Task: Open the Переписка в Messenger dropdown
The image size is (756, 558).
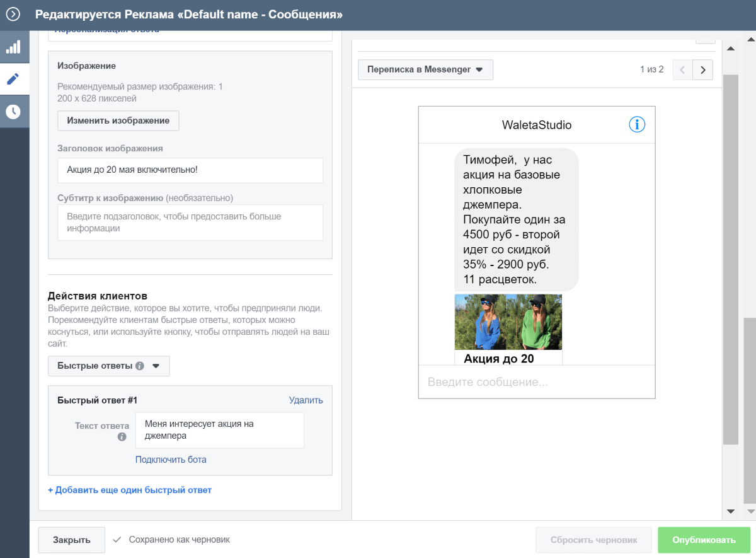Action: click(425, 69)
